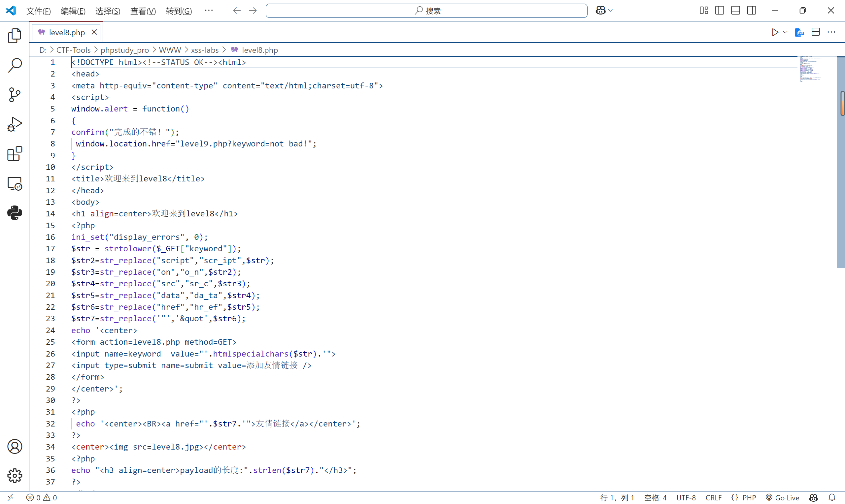Open Run and Debug view
This screenshot has width=845, height=504.
(x=14, y=124)
